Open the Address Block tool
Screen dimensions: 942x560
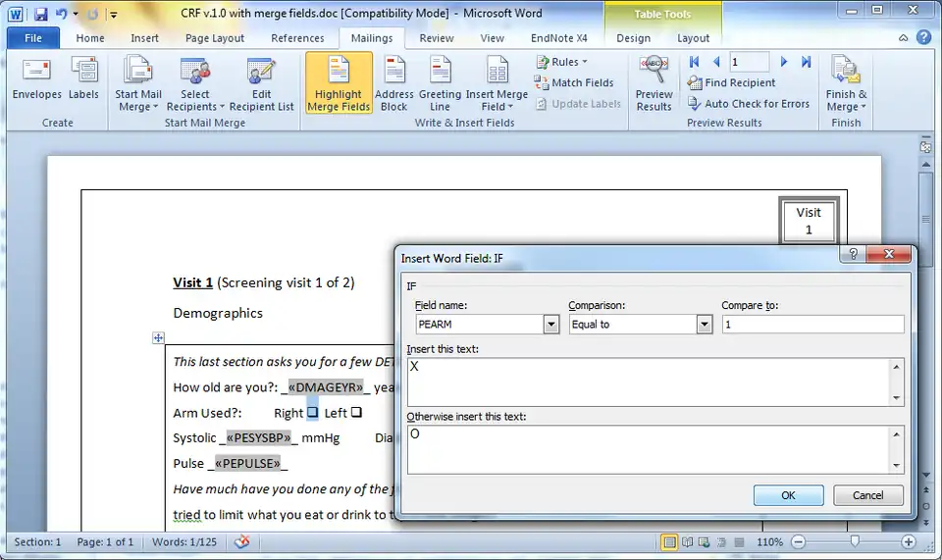[x=393, y=83]
